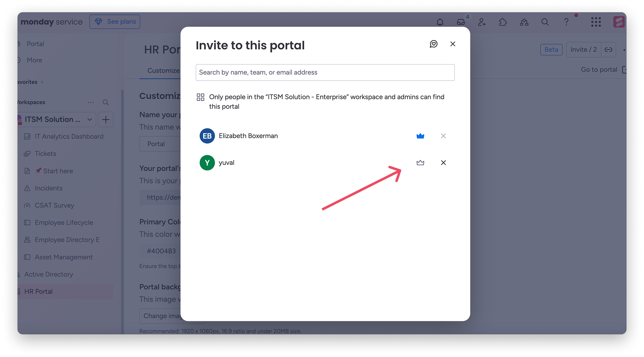Open the nine-dot products switcher
Image resolution: width=644 pixels, height=357 pixels.
[596, 22]
